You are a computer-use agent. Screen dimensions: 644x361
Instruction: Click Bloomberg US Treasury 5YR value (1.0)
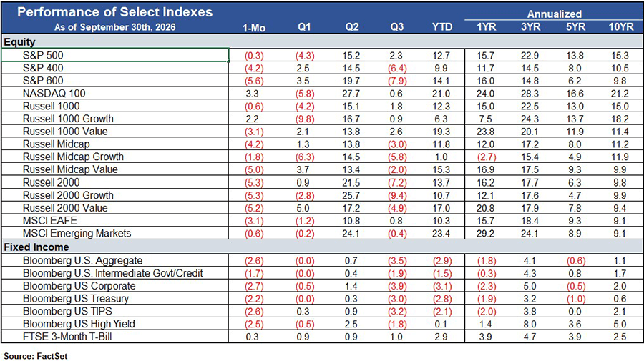coord(576,299)
